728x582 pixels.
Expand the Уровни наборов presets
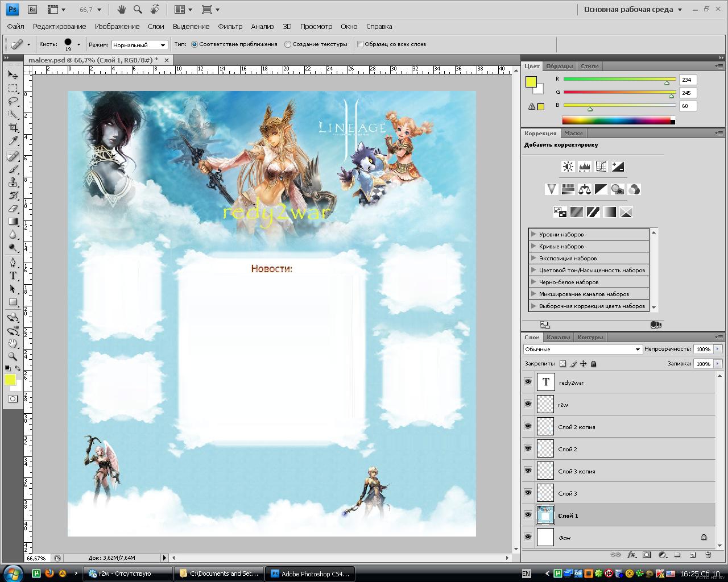pos(533,234)
